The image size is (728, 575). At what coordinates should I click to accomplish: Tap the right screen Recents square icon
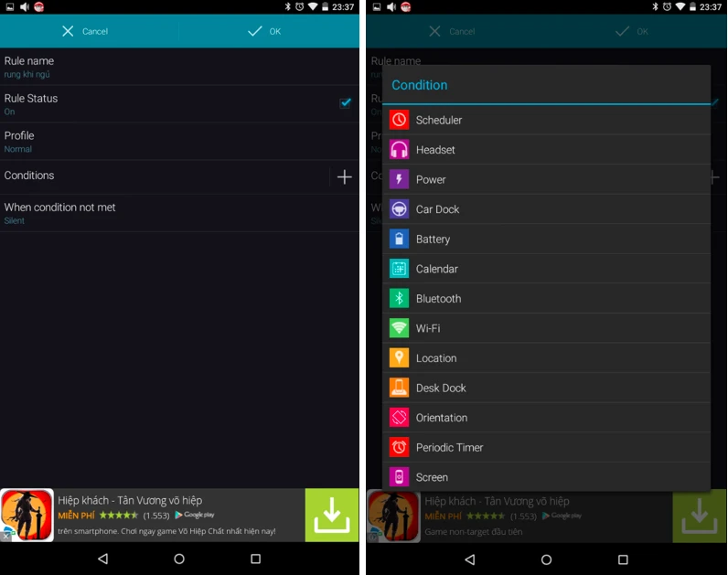[623, 559]
